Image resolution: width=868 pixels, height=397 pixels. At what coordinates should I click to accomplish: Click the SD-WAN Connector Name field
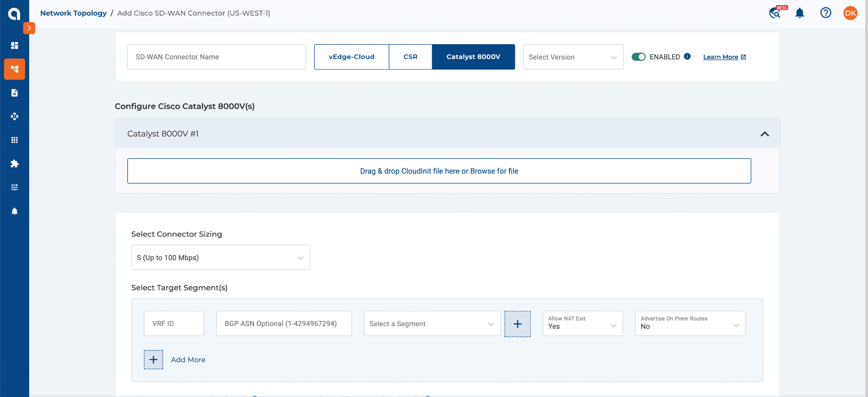217,57
